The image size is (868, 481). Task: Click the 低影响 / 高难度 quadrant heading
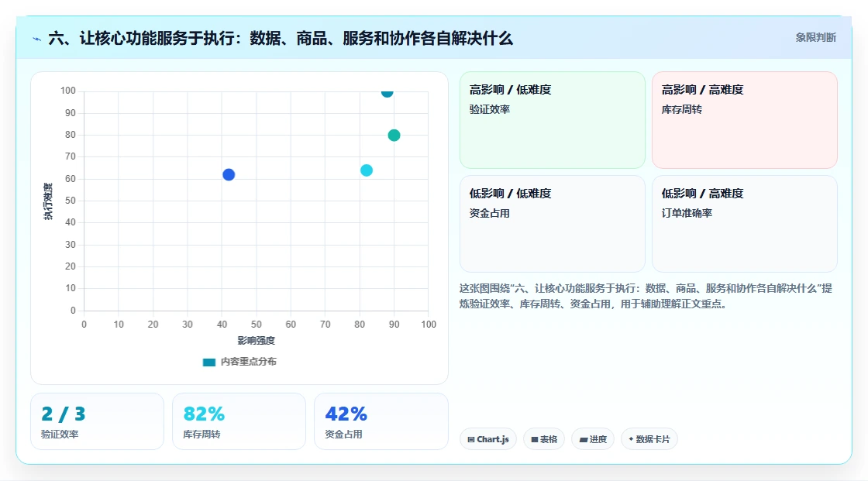(x=702, y=194)
